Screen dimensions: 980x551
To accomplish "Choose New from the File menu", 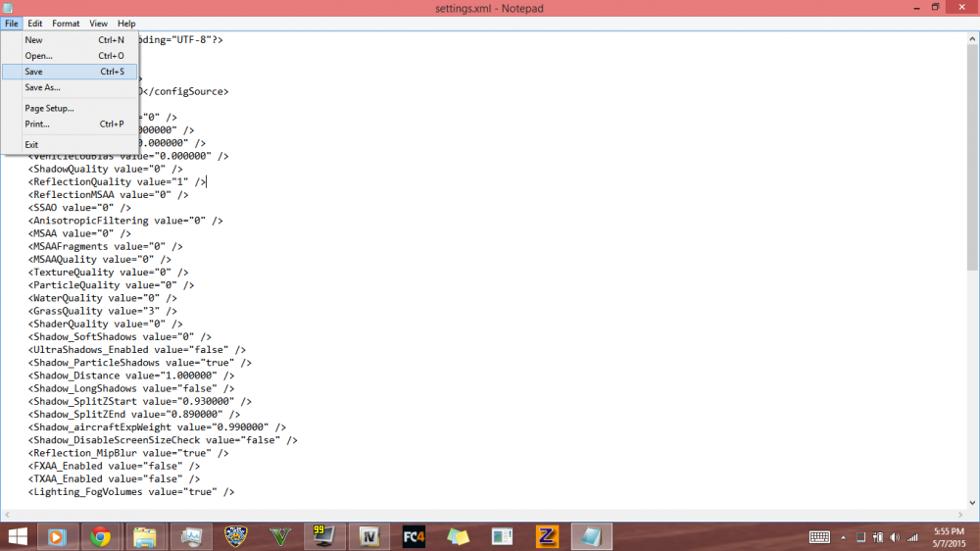I will [x=70, y=39].
